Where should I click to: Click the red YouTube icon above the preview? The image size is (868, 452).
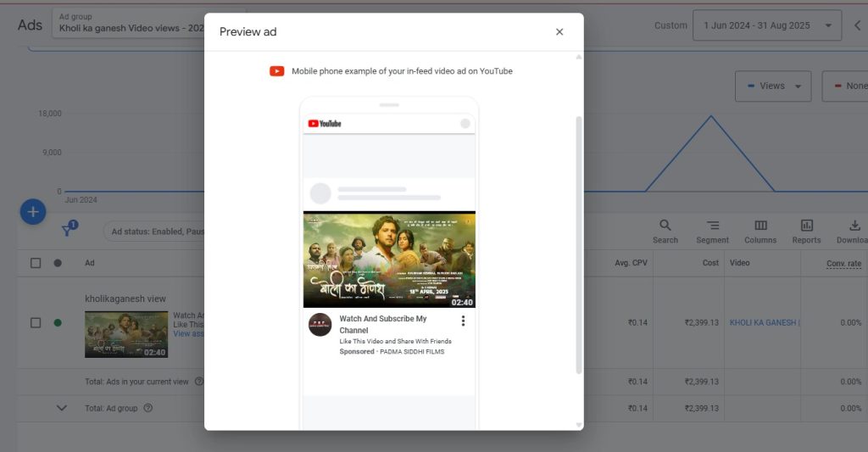[277, 71]
